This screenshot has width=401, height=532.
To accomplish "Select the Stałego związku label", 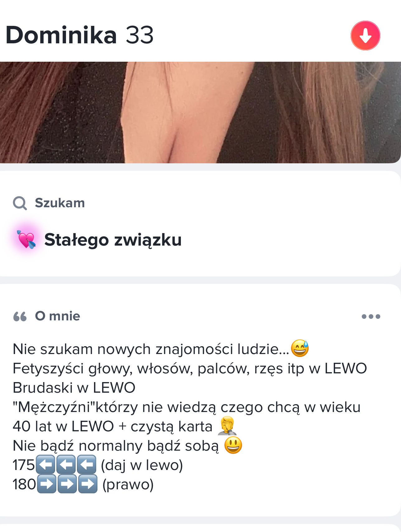I will (113, 240).
